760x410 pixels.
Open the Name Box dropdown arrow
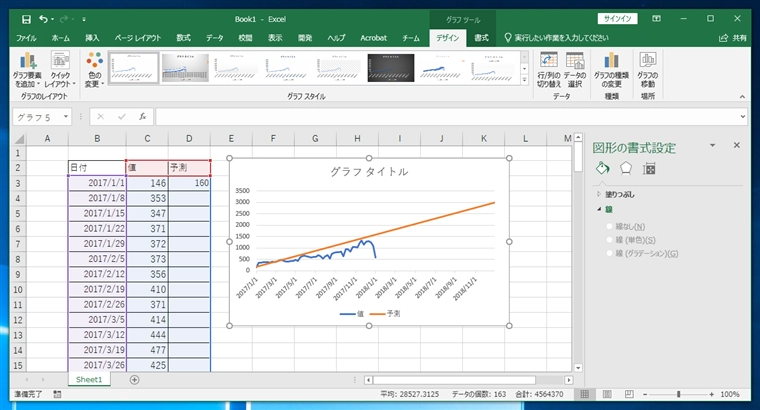pyautogui.click(x=65, y=117)
